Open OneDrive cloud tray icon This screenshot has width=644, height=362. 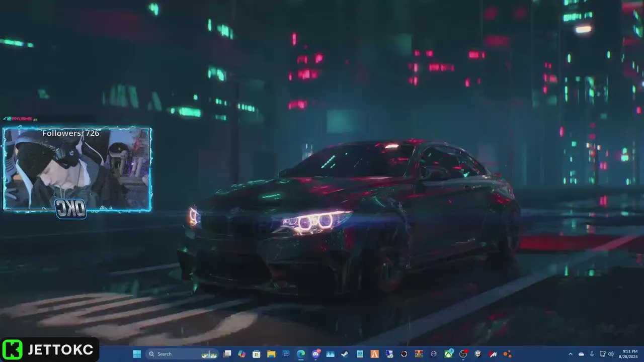pos(581,354)
